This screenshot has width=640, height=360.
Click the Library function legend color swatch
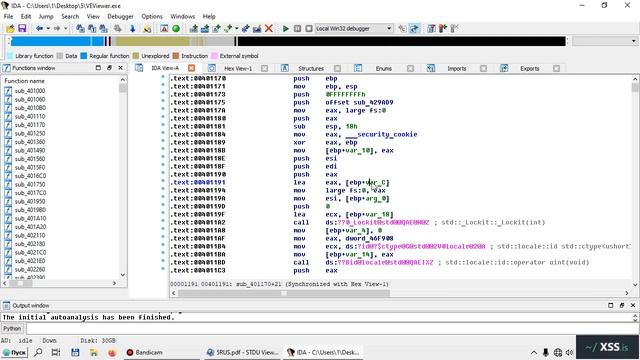(x=10, y=56)
